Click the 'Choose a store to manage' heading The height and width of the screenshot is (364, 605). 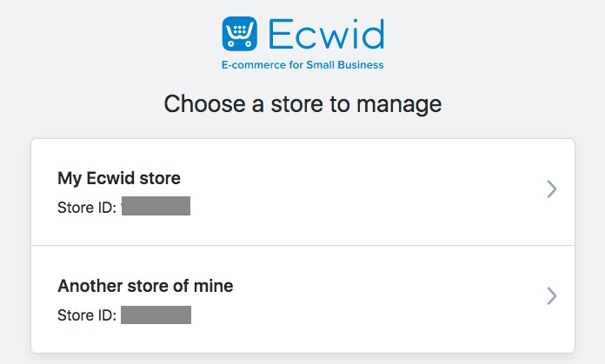302,104
